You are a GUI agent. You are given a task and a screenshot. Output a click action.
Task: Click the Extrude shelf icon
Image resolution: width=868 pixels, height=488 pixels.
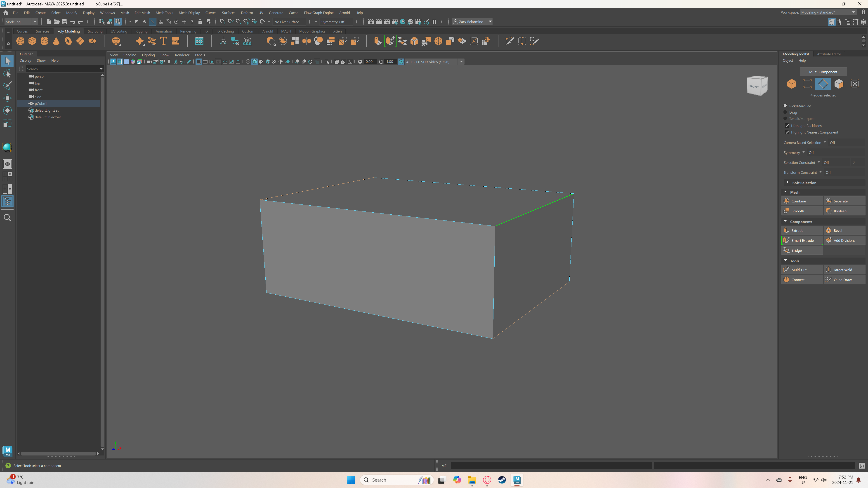tap(378, 41)
